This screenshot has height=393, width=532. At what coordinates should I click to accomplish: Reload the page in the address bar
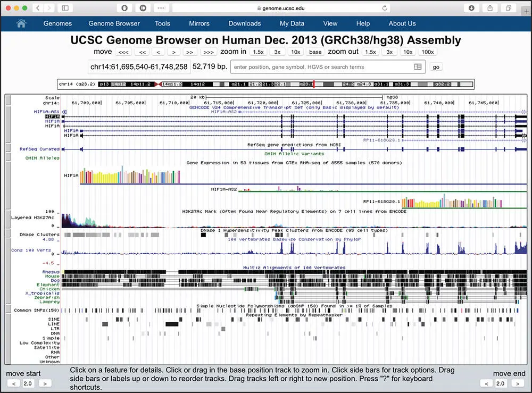coord(385,8)
